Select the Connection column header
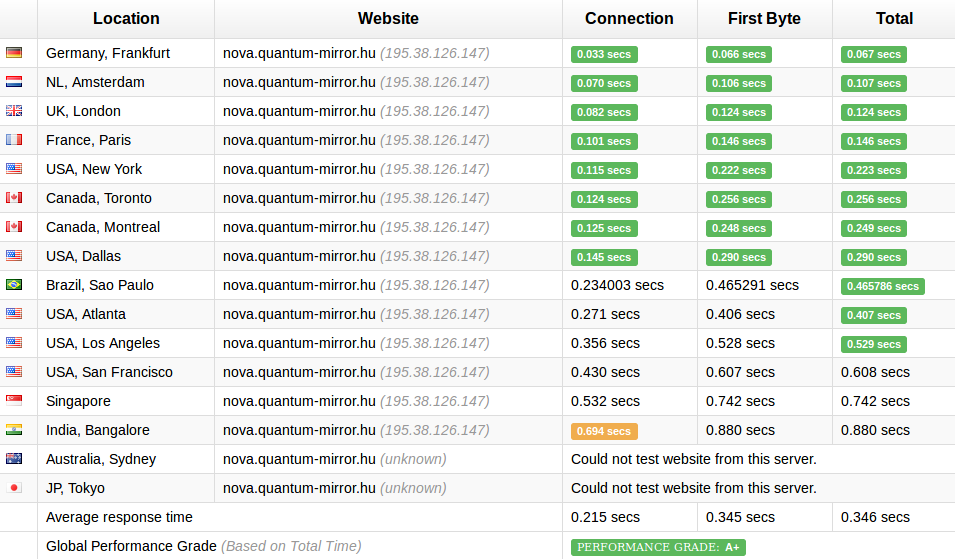Image resolution: width=955 pixels, height=559 pixels. tap(629, 19)
